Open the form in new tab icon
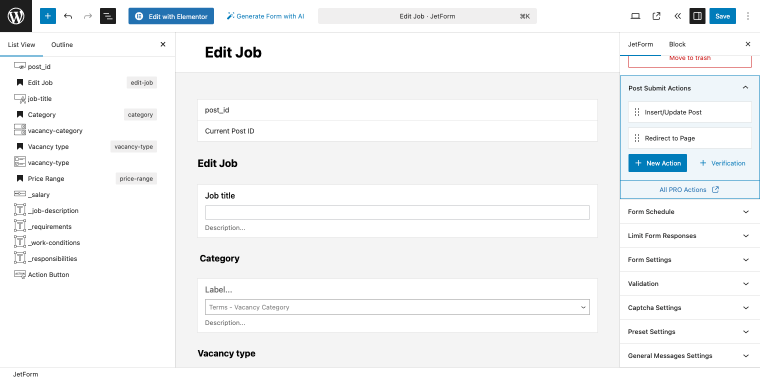 tap(656, 16)
